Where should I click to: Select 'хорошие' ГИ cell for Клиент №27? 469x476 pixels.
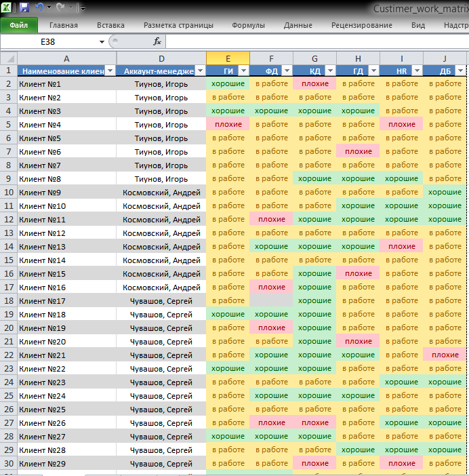click(x=228, y=436)
